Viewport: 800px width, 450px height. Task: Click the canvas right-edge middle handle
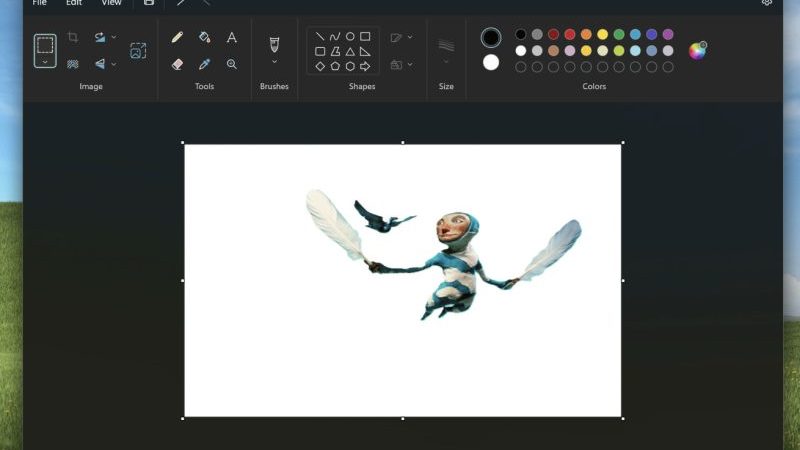pyautogui.click(x=623, y=281)
